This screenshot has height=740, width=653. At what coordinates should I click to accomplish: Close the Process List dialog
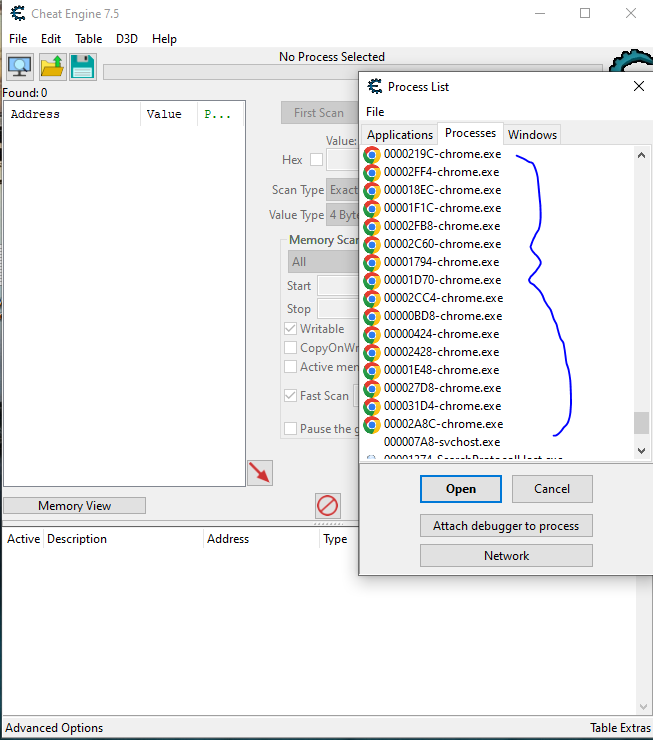pos(639,86)
